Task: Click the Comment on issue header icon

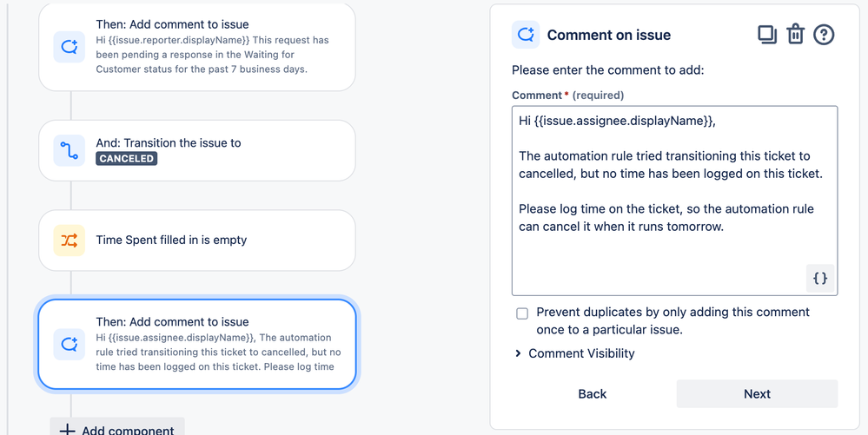Action: [525, 36]
